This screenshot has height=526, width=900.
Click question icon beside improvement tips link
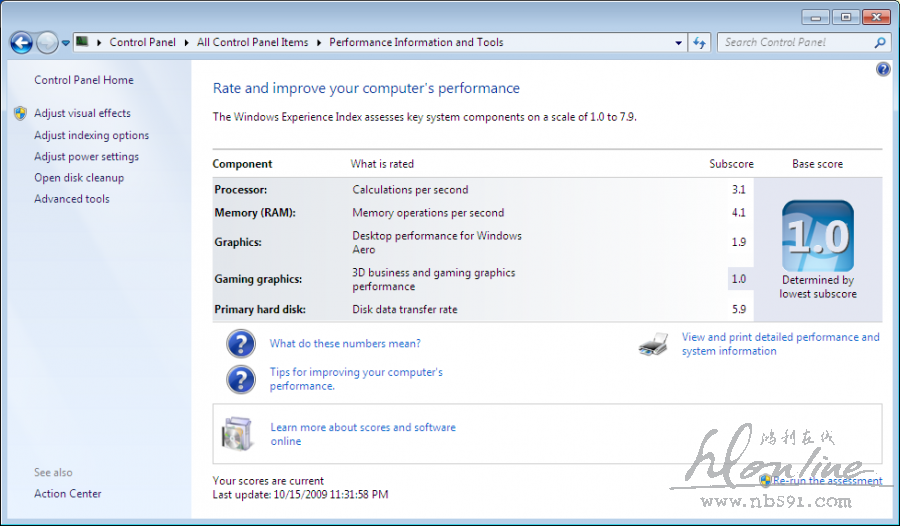click(x=241, y=379)
